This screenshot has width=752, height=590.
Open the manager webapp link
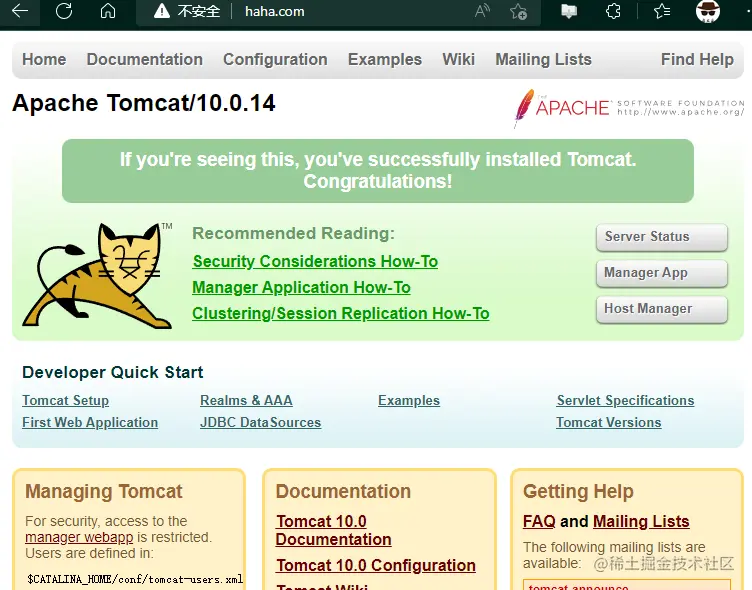[79, 537]
